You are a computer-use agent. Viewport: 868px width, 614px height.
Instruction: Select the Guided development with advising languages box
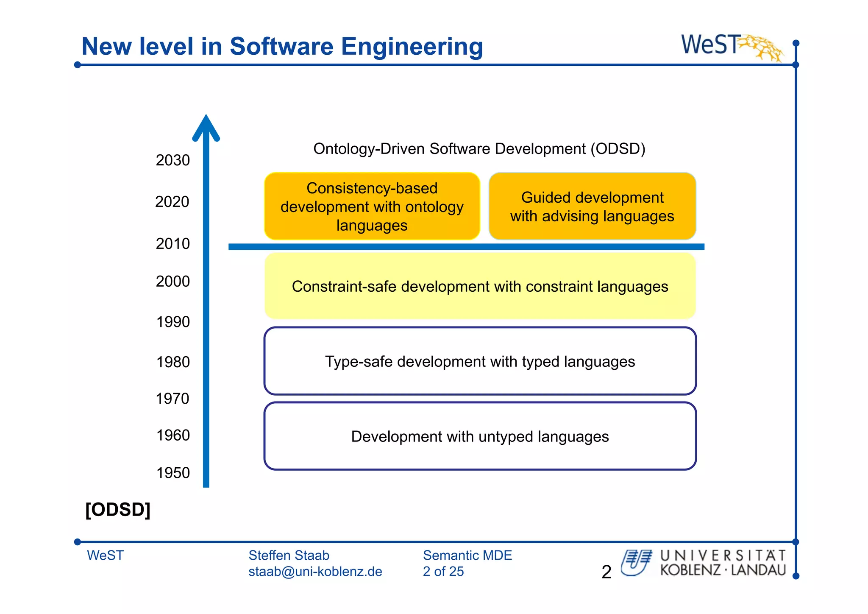click(x=592, y=207)
